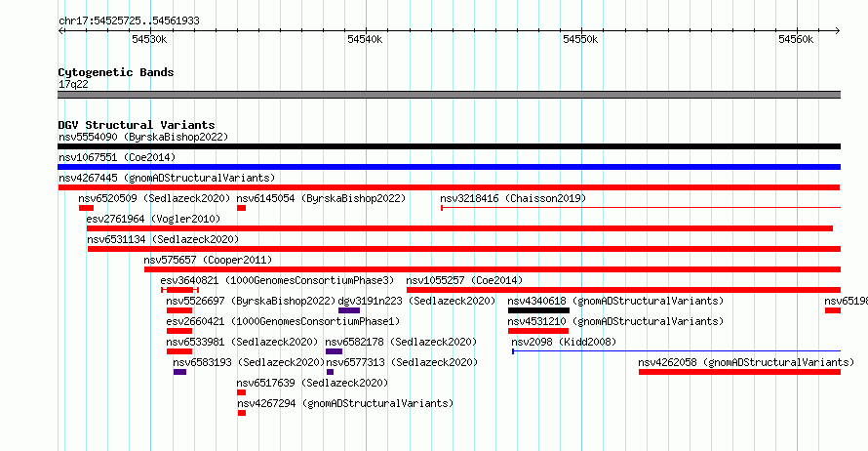Select the nsv5526697 red glyph

[179, 310]
